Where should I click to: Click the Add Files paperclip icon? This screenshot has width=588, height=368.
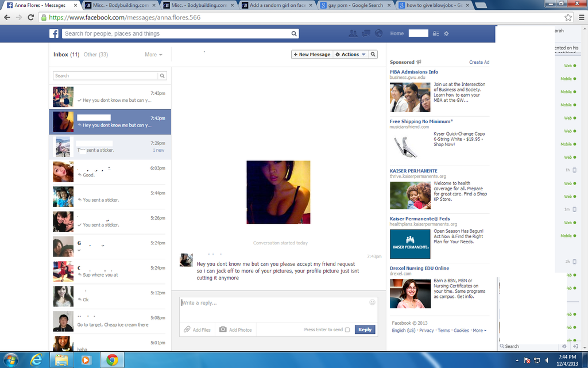(187, 329)
